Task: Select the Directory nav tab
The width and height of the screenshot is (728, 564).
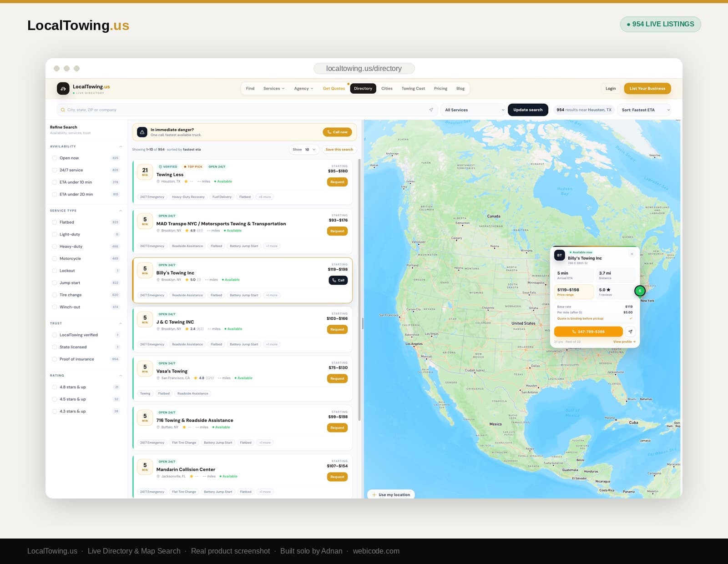Action: pos(363,88)
